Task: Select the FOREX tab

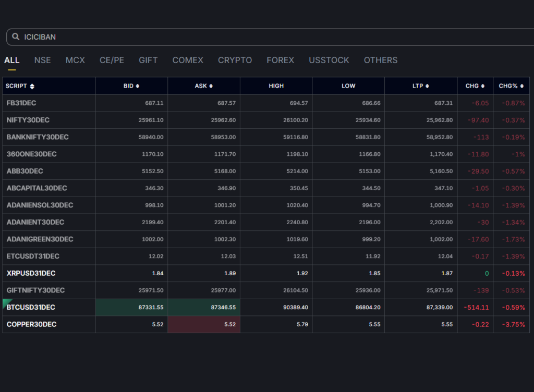Action: coord(280,60)
